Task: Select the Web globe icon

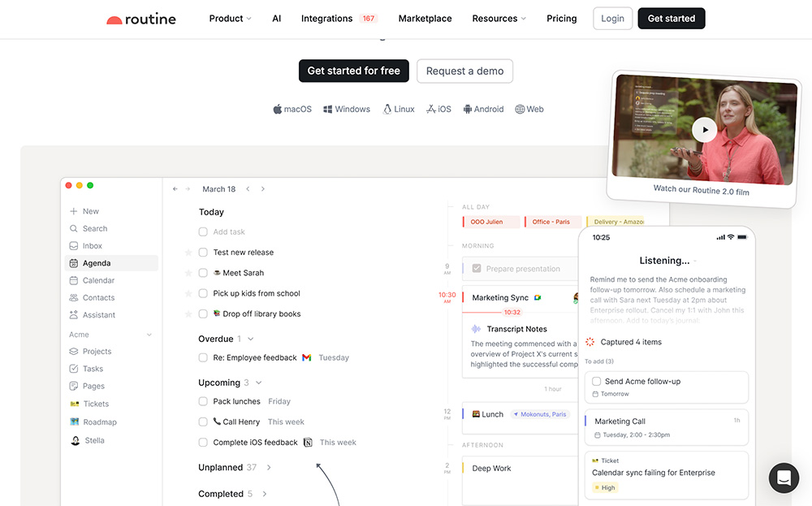Action: tap(520, 110)
